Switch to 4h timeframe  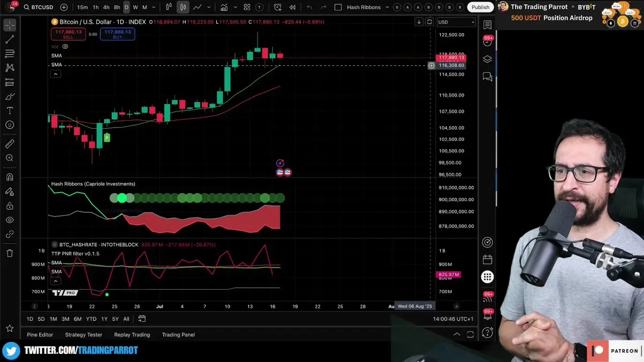click(106, 8)
